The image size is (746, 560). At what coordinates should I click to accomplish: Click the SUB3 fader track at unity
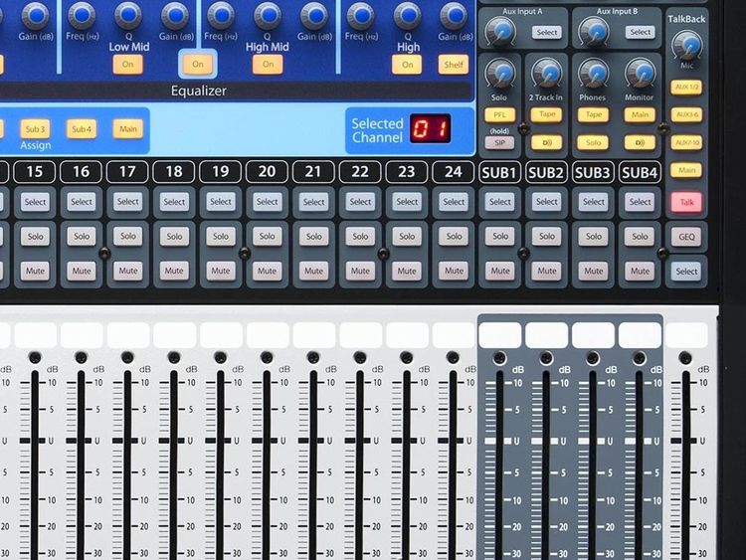tap(593, 441)
